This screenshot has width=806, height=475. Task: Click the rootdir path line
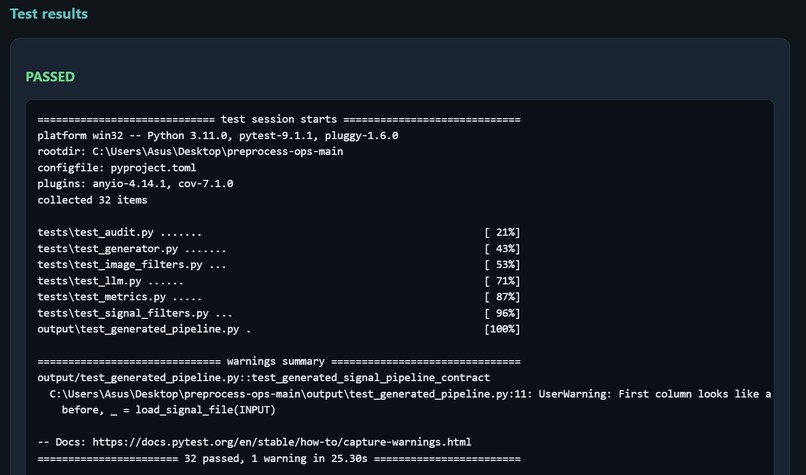point(190,152)
